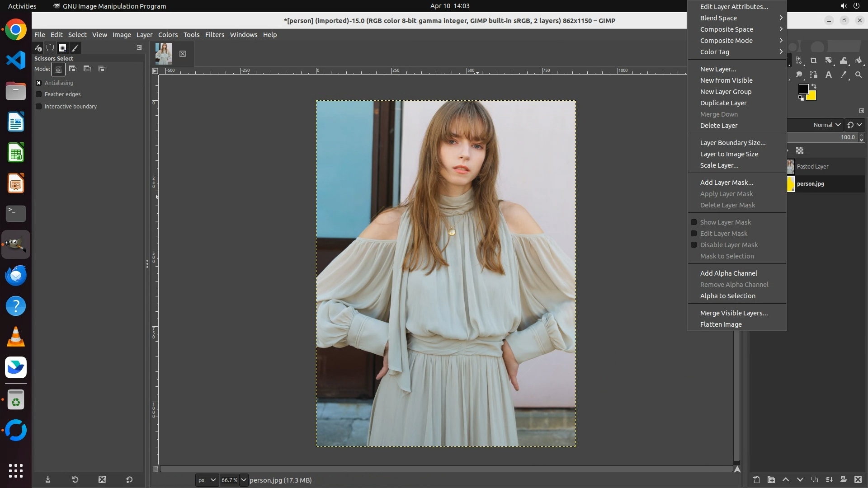This screenshot has width=868, height=488.
Task: Open the Normal layer mode dropdown
Action: (x=826, y=125)
